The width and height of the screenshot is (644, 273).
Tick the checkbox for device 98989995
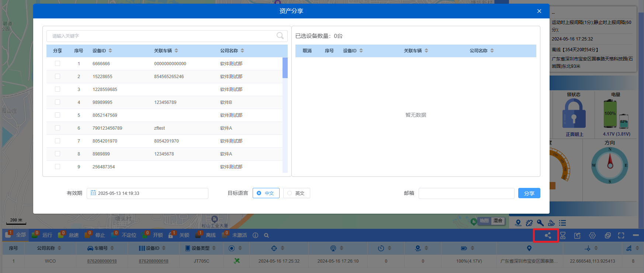(58, 102)
